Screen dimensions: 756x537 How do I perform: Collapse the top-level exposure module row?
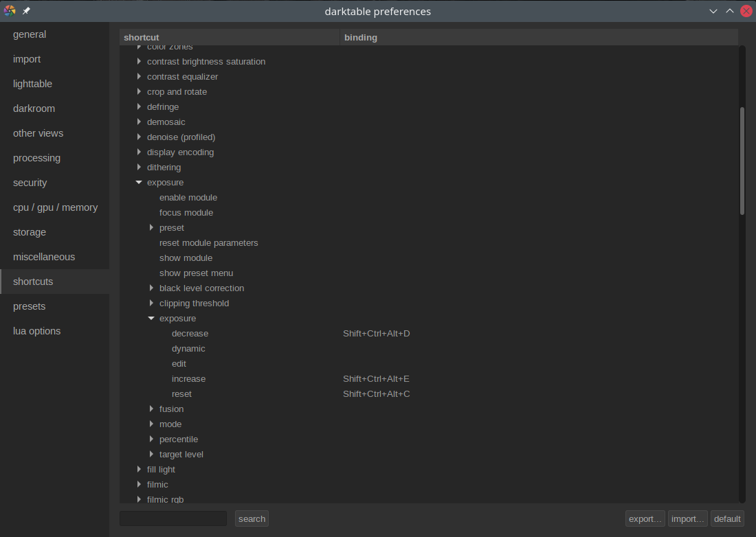click(x=139, y=182)
